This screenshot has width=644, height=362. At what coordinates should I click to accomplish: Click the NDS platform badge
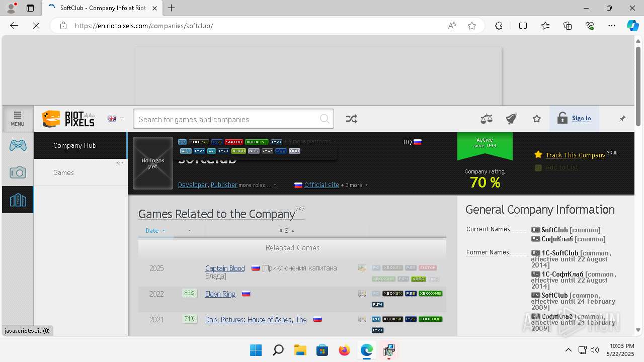254,151
